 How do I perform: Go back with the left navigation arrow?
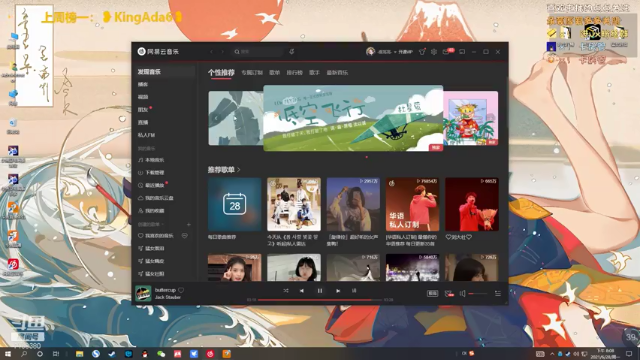[211, 52]
